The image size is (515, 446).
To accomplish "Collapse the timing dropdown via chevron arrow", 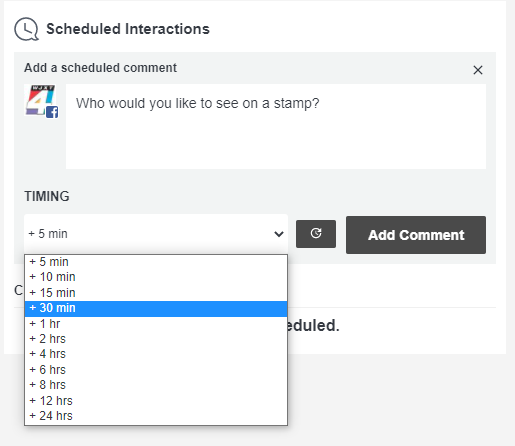I will [279, 234].
